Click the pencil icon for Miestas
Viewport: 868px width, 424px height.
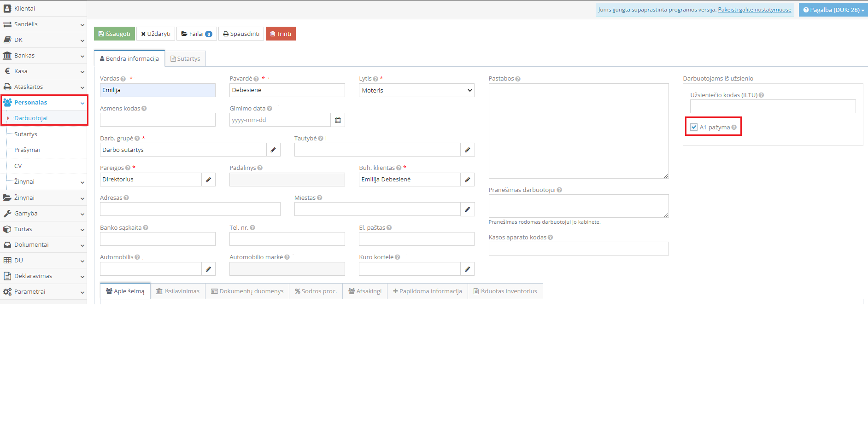468,209
